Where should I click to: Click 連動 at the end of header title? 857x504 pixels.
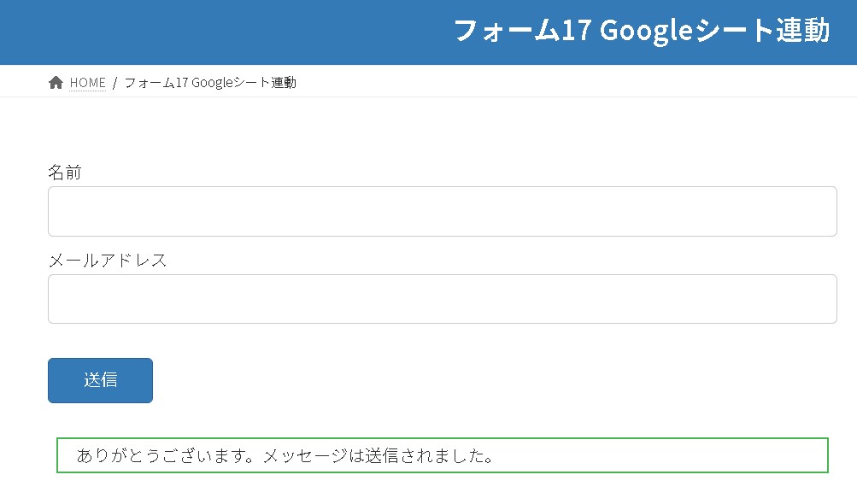point(803,32)
